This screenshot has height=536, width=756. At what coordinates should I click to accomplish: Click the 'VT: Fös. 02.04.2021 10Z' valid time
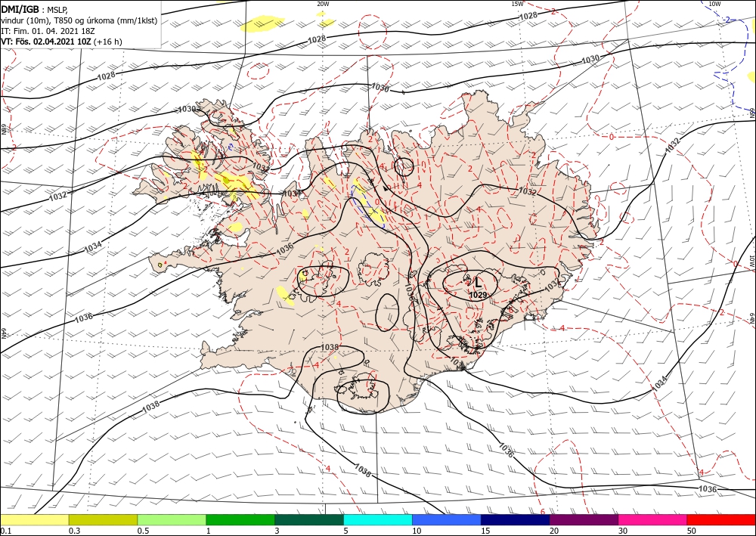[x=46, y=42]
